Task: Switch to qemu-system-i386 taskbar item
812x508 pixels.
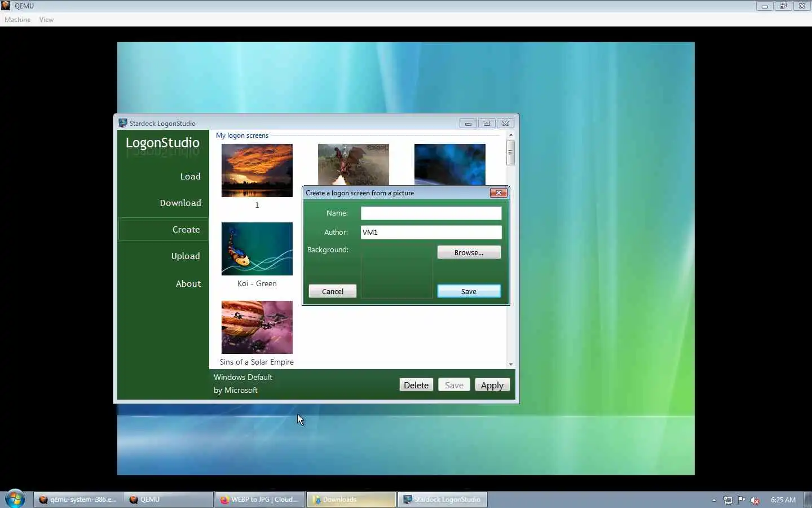Action: click(x=78, y=500)
